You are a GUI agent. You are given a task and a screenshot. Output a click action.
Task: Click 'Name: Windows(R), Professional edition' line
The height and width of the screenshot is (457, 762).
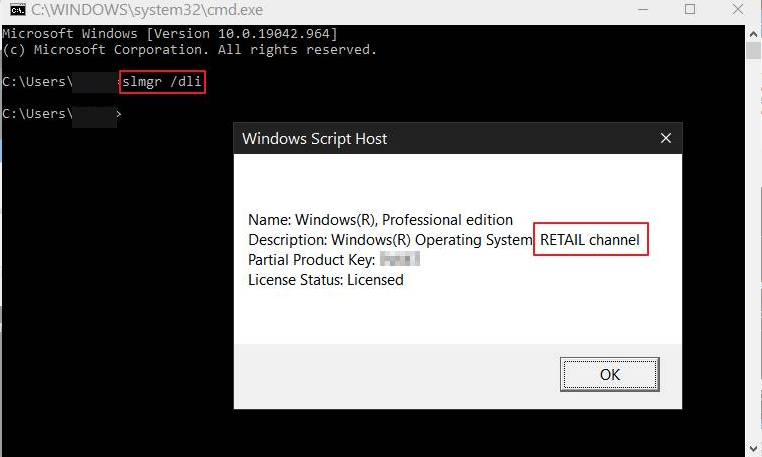click(x=381, y=220)
